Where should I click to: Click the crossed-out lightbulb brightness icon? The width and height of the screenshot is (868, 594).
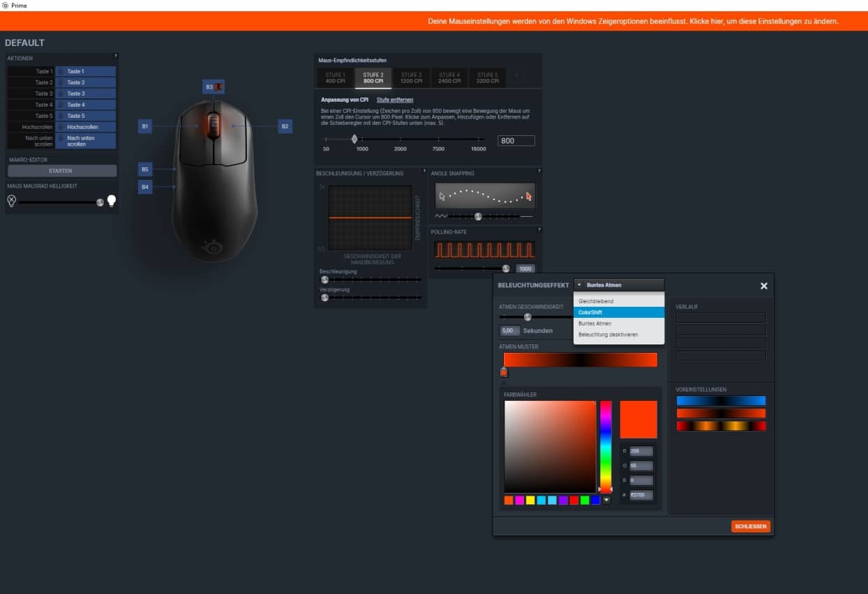tap(11, 201)
